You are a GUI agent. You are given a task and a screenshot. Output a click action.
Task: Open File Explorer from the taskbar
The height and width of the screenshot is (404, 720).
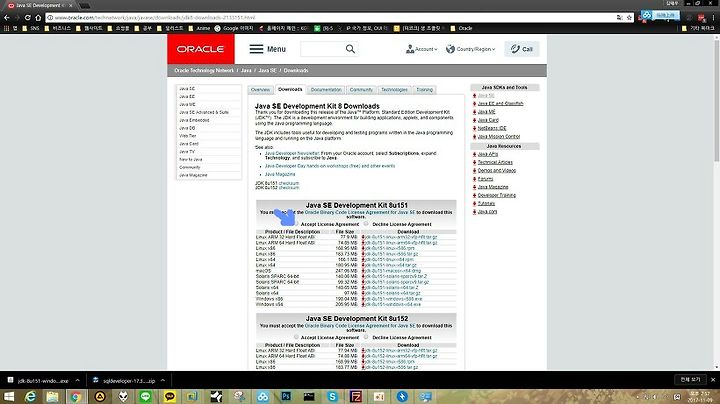[x=52, y=396]
